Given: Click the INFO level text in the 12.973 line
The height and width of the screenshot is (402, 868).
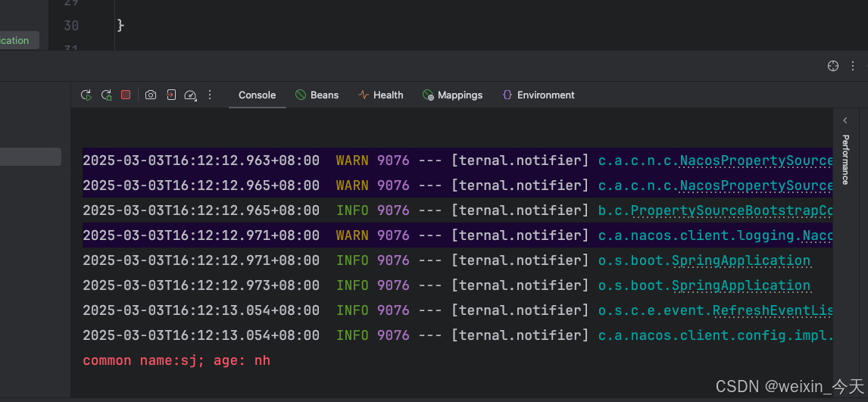Looking at the screenshot, I should tap(352, 285).
